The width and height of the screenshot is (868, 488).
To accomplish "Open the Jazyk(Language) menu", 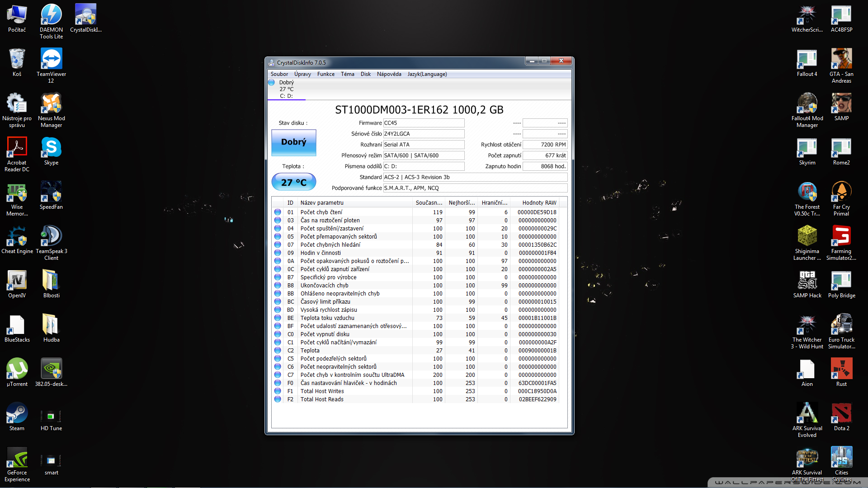I will click(x=427, y=74).
